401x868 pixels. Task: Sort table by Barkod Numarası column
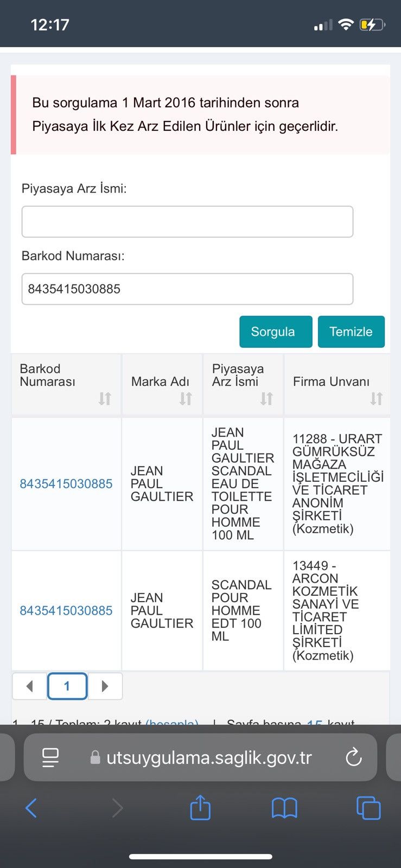[66, 385]
